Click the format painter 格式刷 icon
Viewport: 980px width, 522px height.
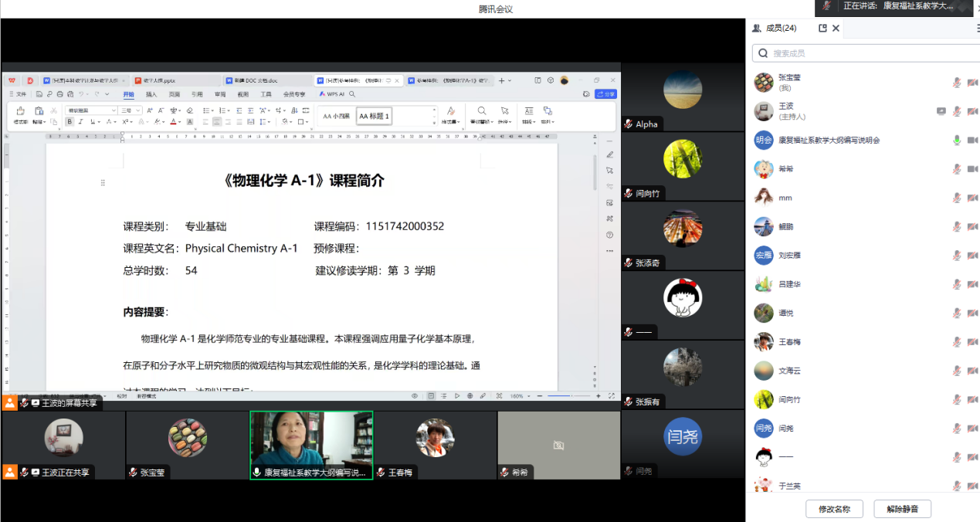click(21, 115)
